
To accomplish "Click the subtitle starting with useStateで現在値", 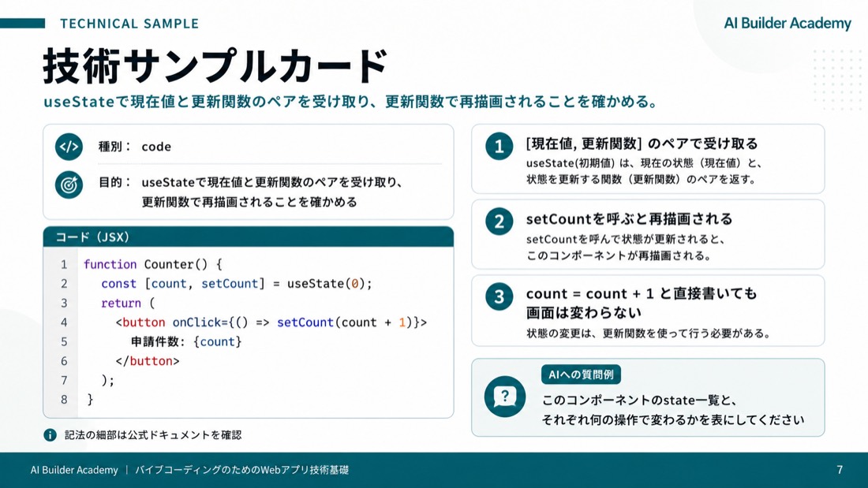I will (351, 102).
